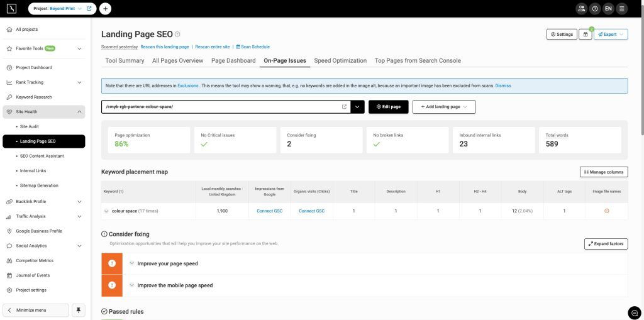Open the Export dropdown
The image size is (644, 320).
pos(610,35)
